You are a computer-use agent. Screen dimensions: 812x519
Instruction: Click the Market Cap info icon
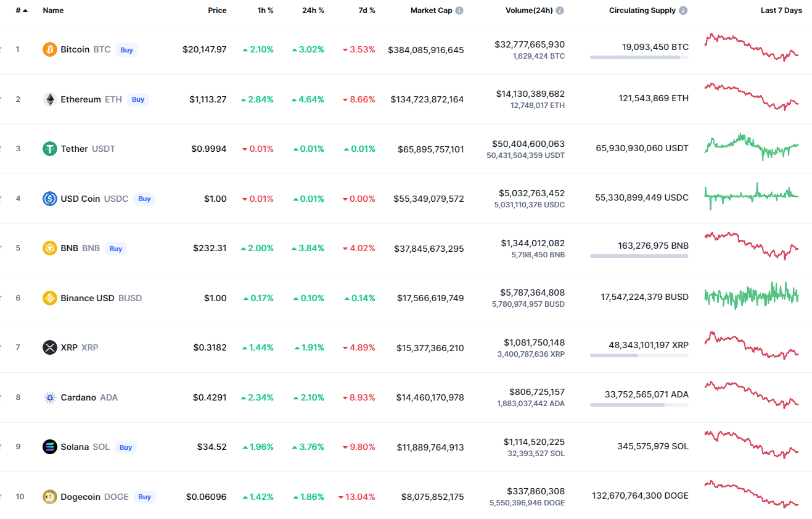point(459,10)
